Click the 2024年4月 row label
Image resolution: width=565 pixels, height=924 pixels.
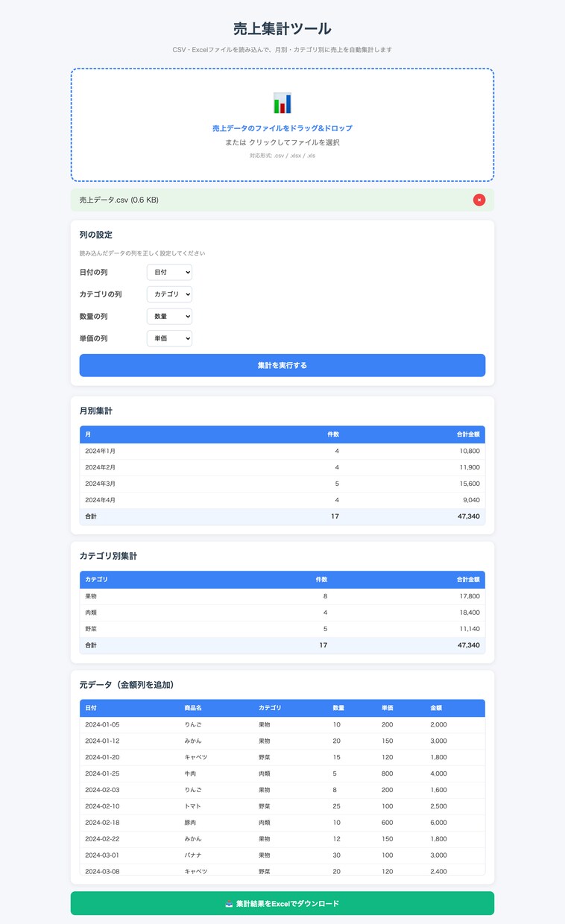click(100, 500)
